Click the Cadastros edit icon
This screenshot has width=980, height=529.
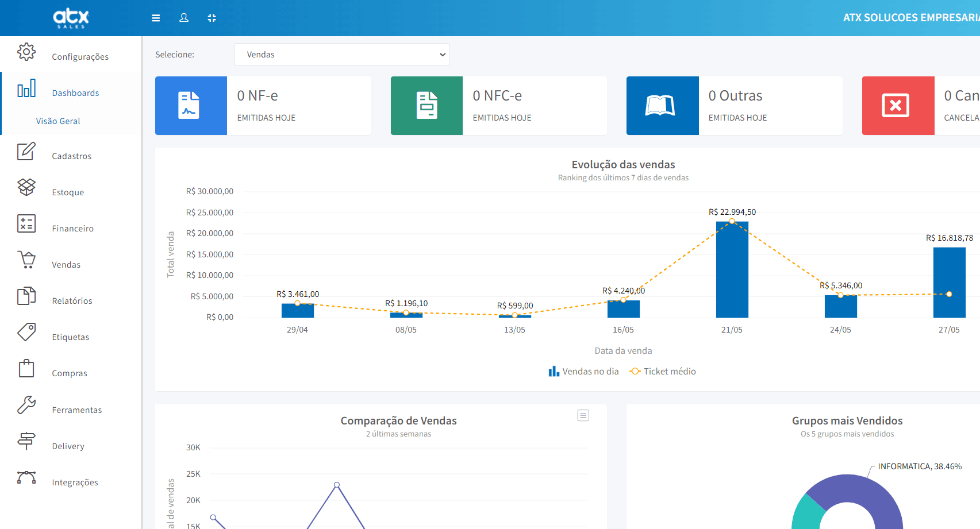[26, 151]
